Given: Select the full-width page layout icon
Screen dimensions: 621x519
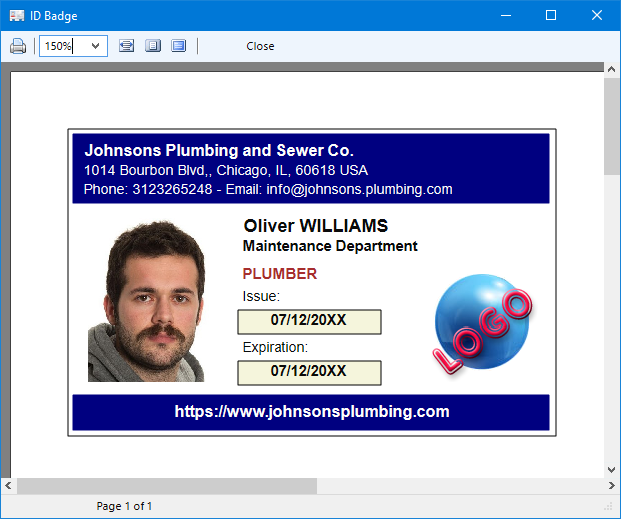Looking at the screenshot, I should 179,46.
